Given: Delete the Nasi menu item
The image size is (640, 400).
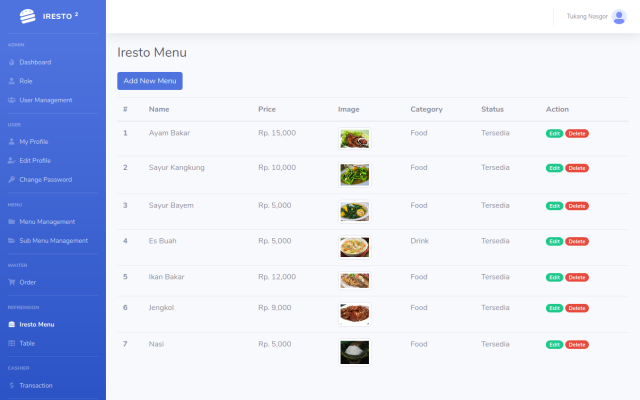Looking at the screenshot, I should click(x=577, y=344).
